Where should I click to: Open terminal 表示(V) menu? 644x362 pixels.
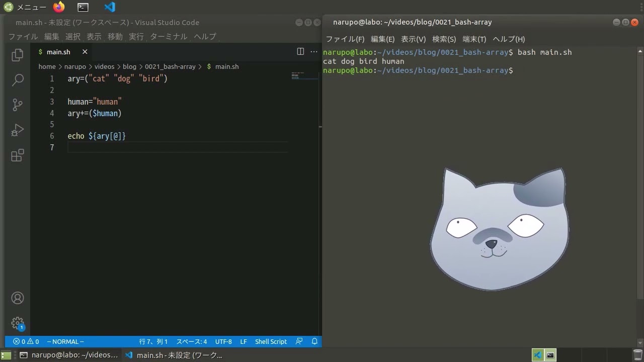(414, 39)
